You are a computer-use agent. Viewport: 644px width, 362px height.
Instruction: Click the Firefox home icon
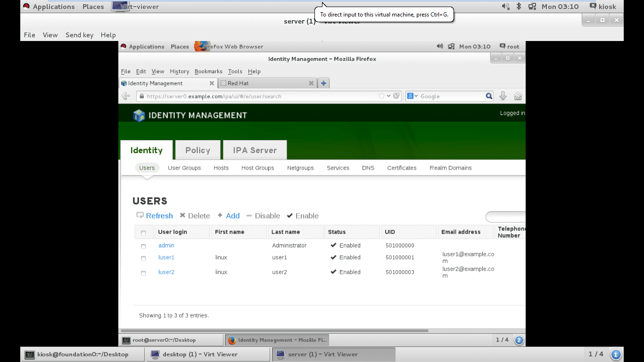click(518, 96)
